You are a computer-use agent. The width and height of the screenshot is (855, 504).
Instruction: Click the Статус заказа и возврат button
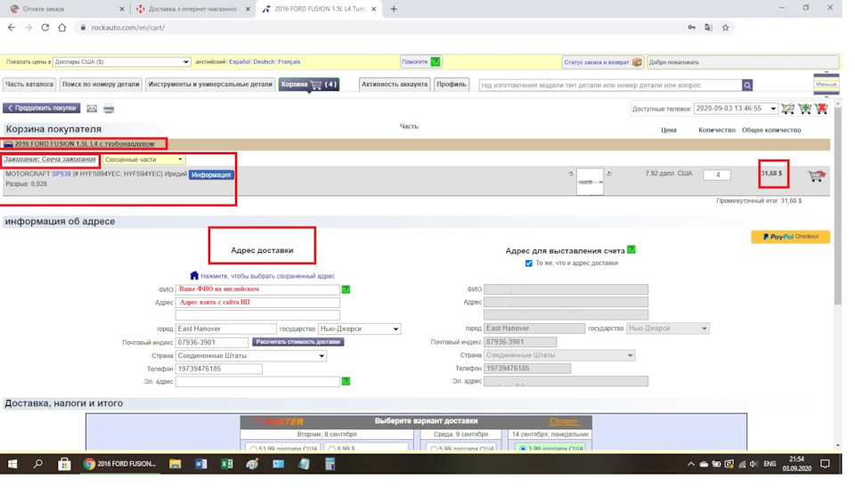(x=603, y=62)
